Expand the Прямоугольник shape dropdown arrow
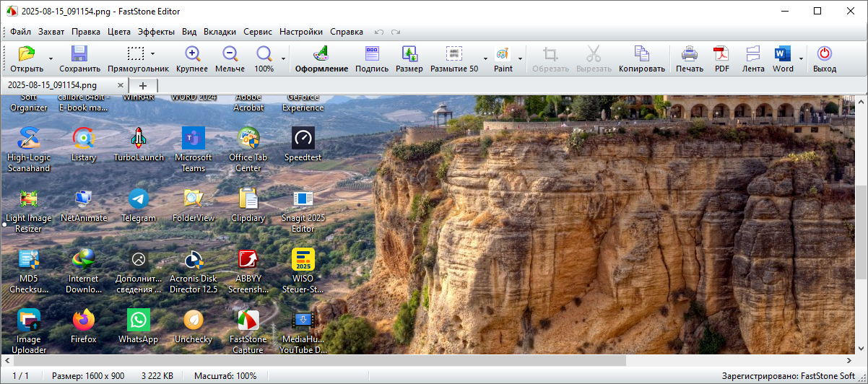Viewport: 868px width, 384px height. pyautogui.click(x=152, y=53)
